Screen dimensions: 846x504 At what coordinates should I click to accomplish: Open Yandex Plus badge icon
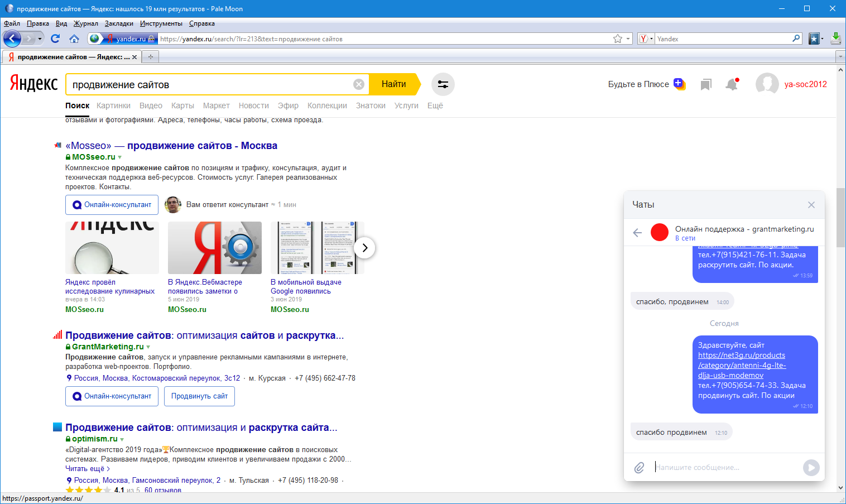679,84
